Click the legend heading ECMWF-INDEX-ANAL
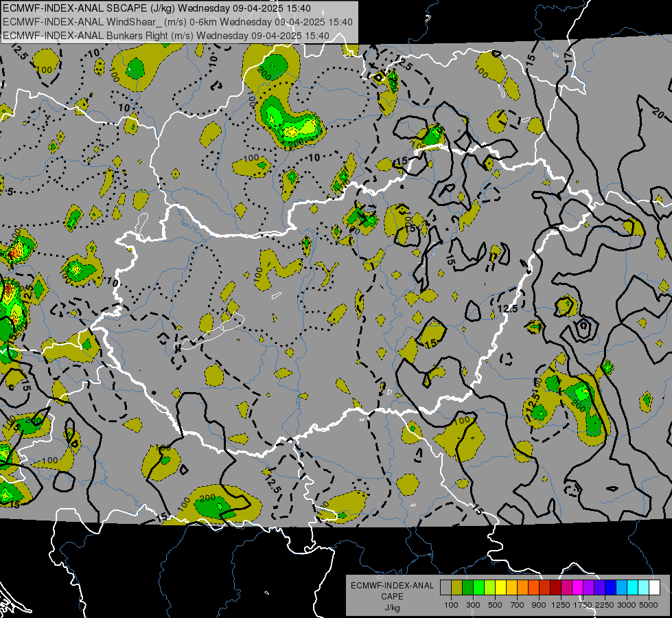The image size is (672, 618). coord(392,586)
